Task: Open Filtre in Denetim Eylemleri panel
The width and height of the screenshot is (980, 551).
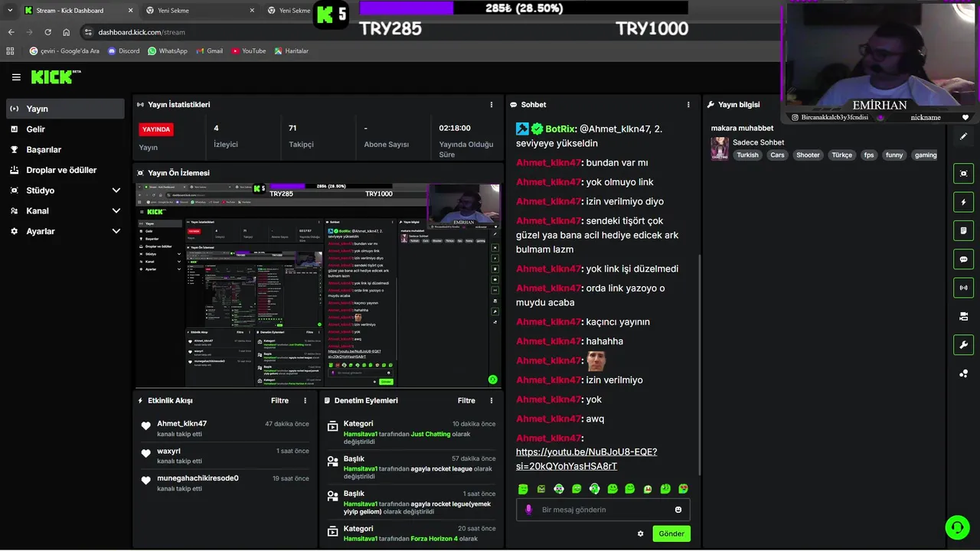Action: coord(466,400)
